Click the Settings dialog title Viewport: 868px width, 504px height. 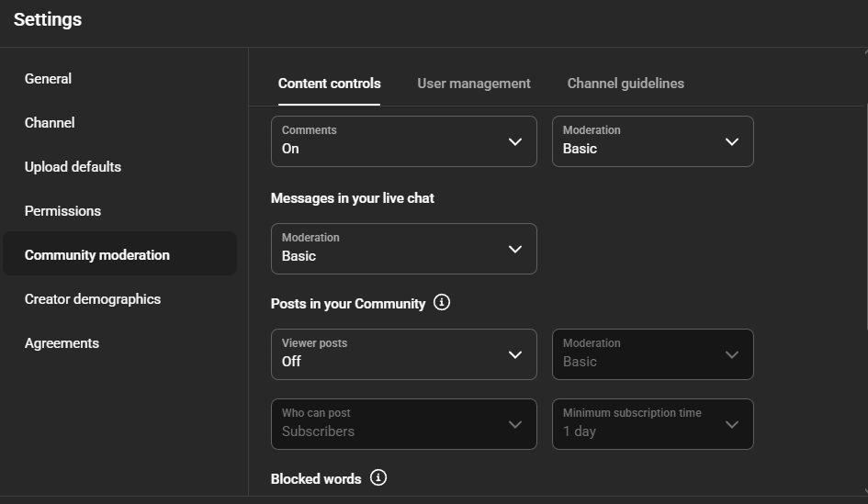48,19
